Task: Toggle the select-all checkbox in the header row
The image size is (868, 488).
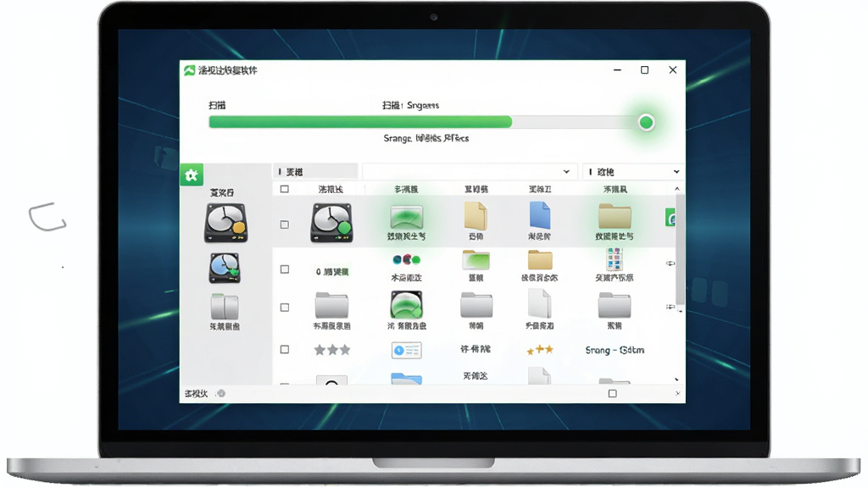Action: 285,189
